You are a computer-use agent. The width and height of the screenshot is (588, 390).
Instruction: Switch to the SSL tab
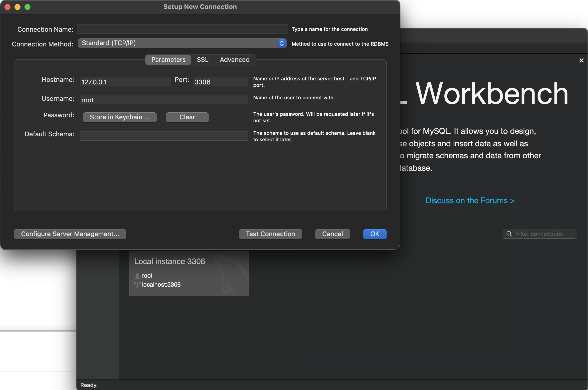[202, 60]
